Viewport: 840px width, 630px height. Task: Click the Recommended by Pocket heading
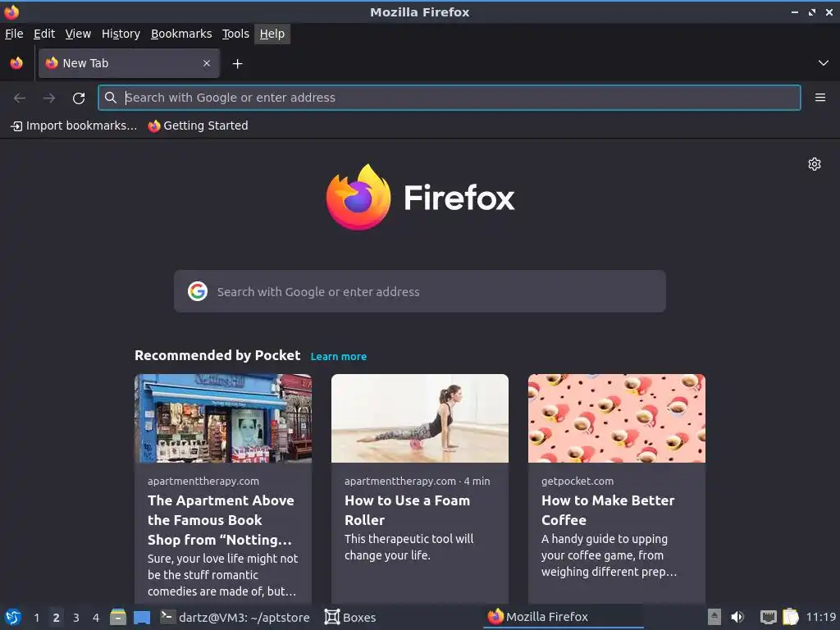(217, 356)
